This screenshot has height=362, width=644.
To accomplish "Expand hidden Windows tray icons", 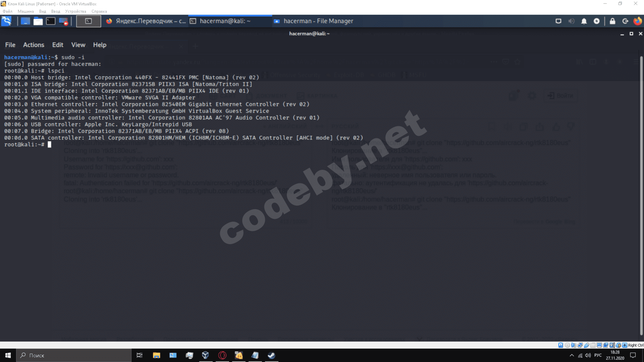I will [x=572, y=355].
